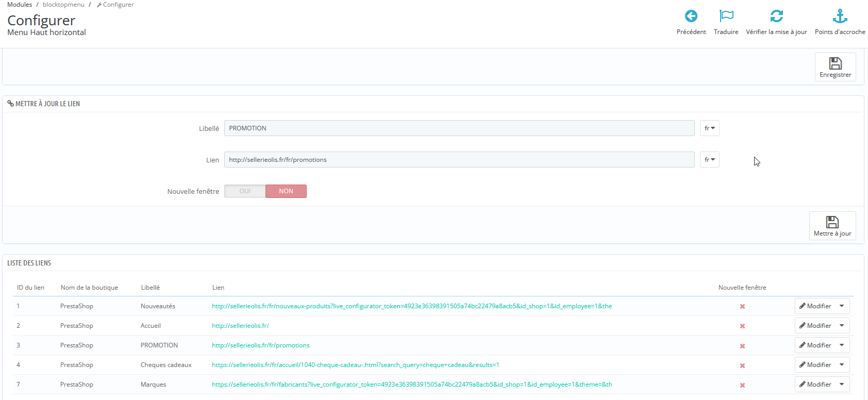Open the fr language dropdown beside Lien

pyautogui.click(x=710, y=160)
